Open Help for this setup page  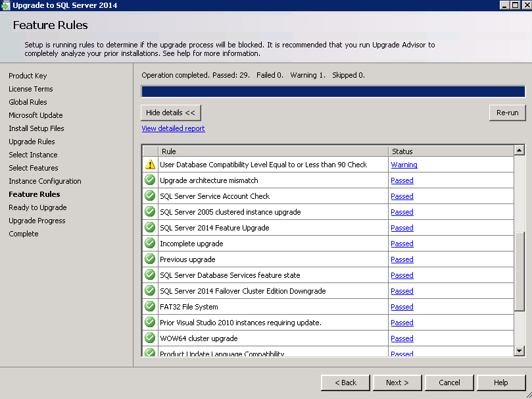(x=501, y=383)
